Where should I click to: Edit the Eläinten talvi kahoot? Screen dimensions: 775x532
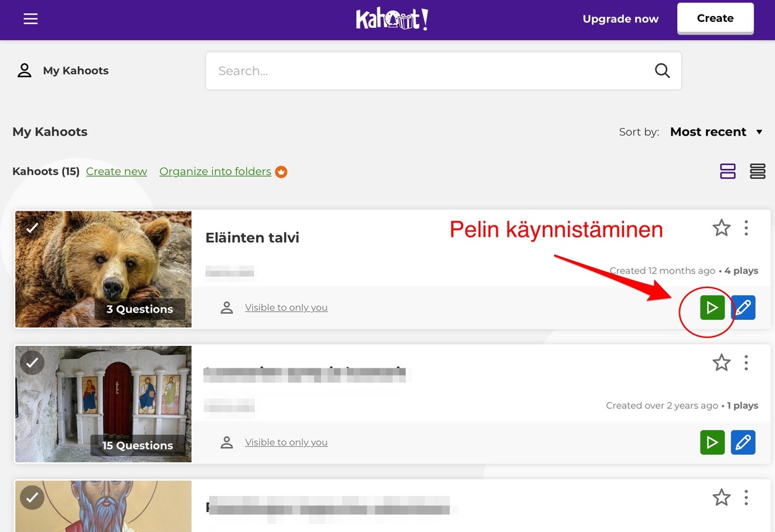(743, 308)
